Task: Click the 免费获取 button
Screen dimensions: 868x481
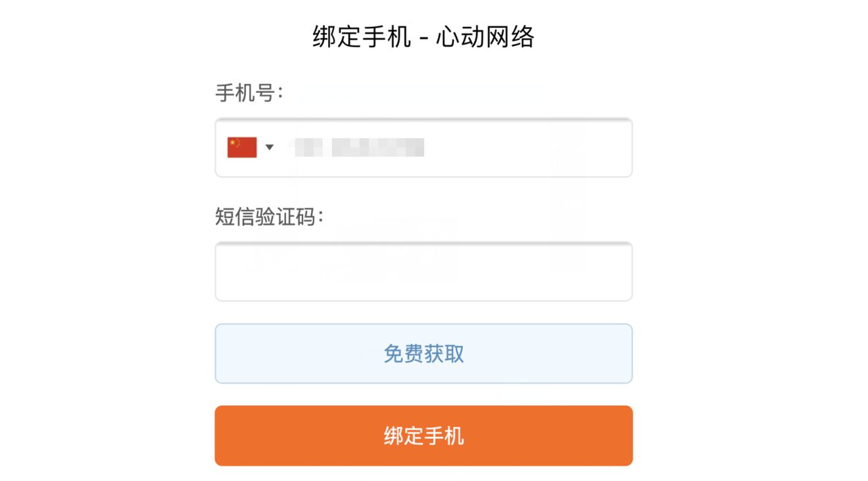Action: tap(423, 354)
